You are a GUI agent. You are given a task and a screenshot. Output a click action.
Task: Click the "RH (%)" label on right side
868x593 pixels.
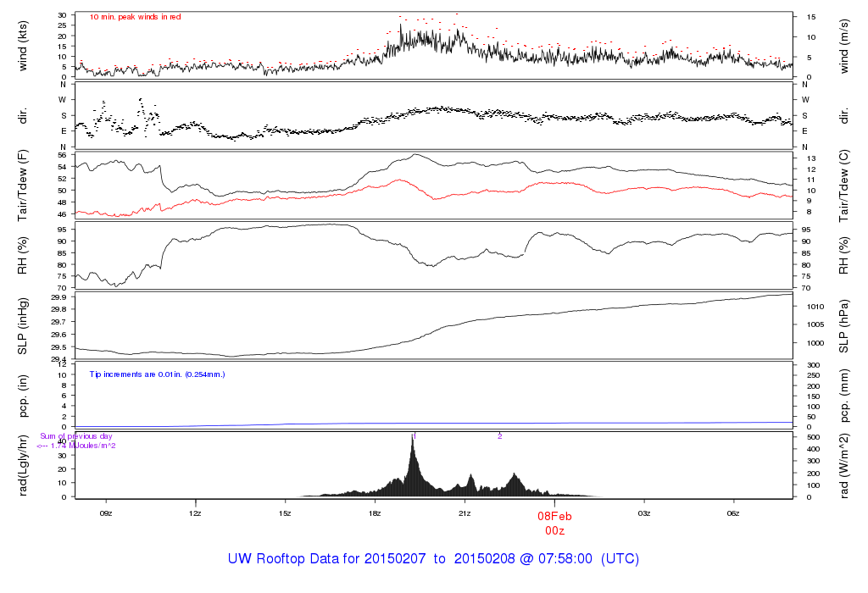(x=843, y=256)
